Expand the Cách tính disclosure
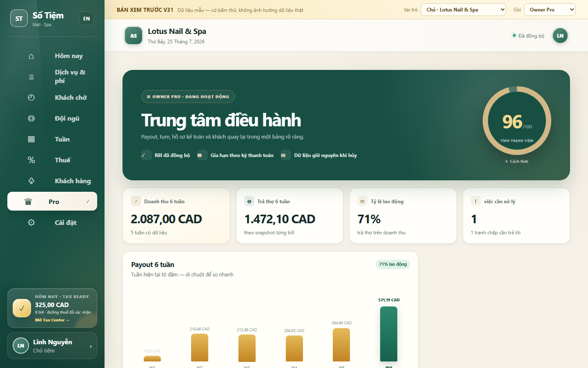 tap(517, 162)
